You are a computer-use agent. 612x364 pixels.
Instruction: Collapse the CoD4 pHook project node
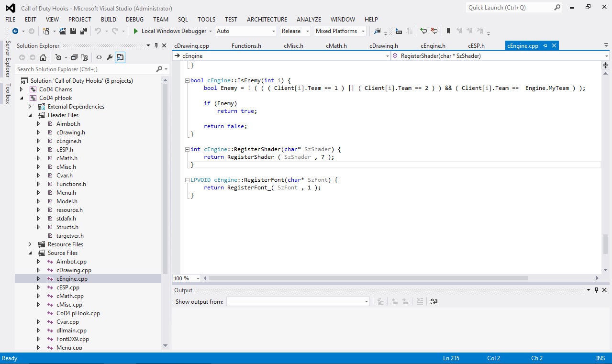click(21, 98)
